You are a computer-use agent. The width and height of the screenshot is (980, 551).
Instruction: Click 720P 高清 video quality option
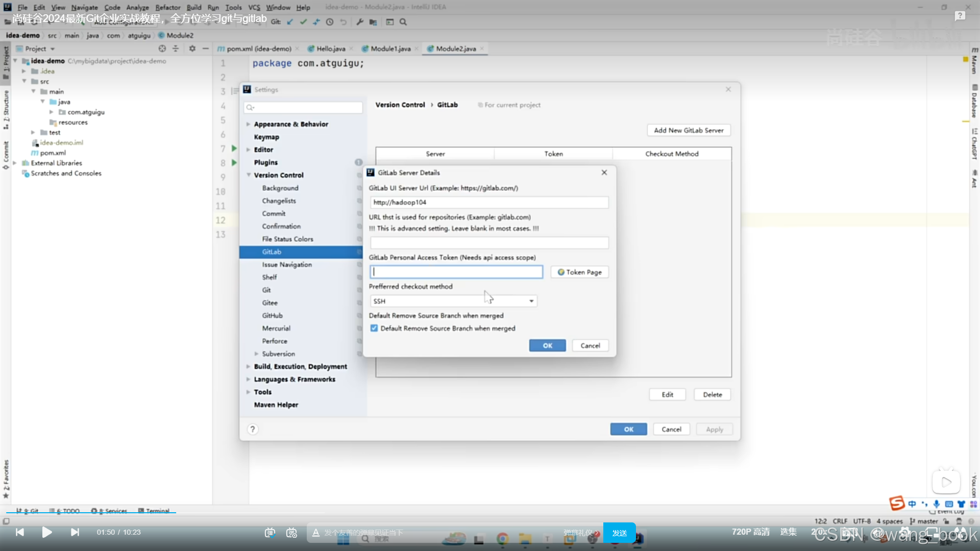[751, 532]
